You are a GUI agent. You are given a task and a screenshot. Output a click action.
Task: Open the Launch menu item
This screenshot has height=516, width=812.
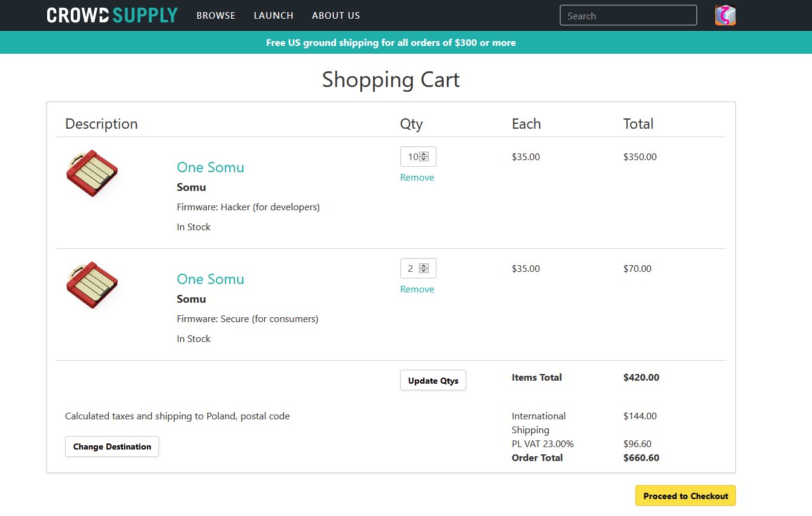pyautogui.click(x=273, y=16)
